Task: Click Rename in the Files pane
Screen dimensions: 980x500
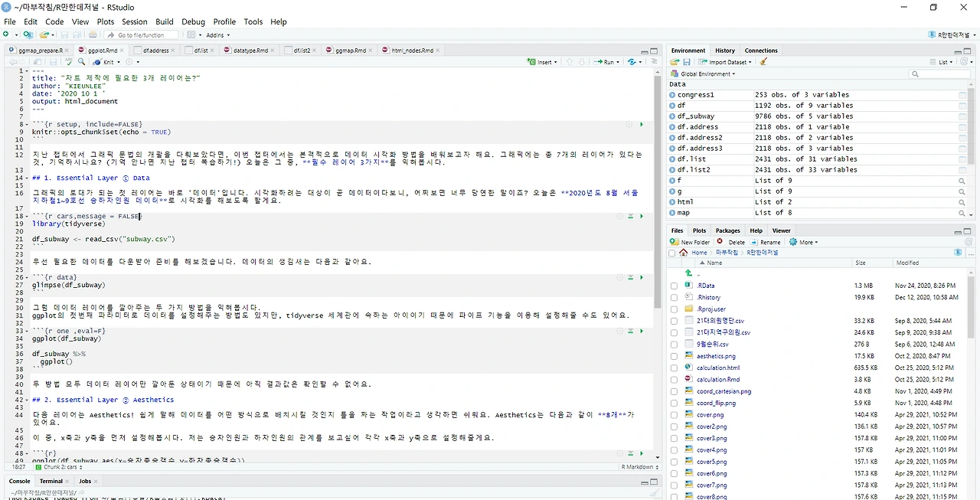Action: click(766, 242)
